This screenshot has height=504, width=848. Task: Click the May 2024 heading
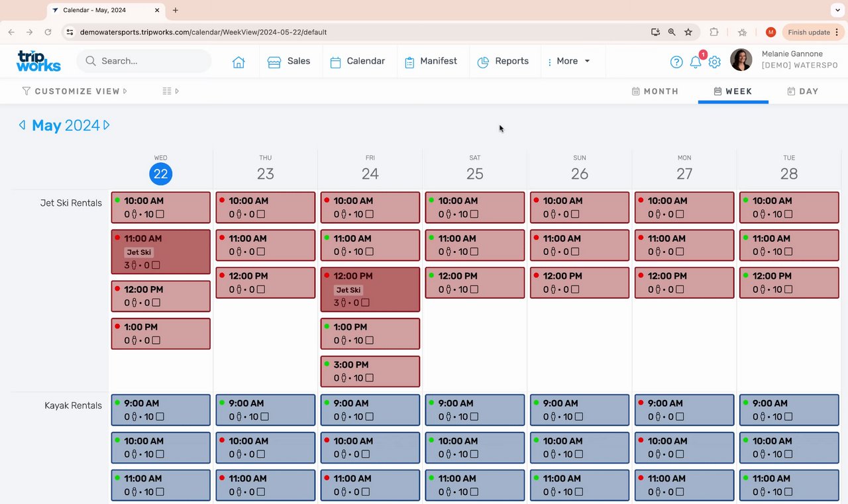point(66,125)
